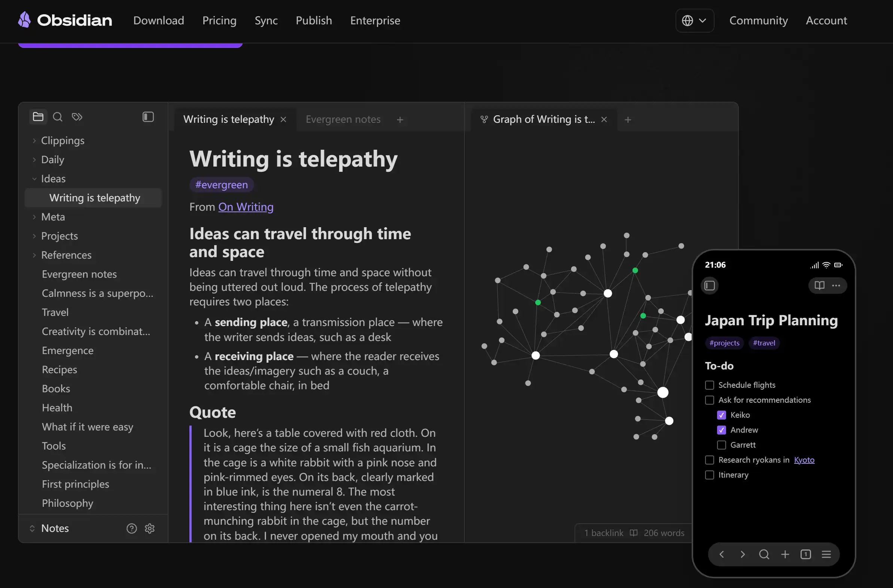Tap the phone search magnifier icon

click(764, 554)
